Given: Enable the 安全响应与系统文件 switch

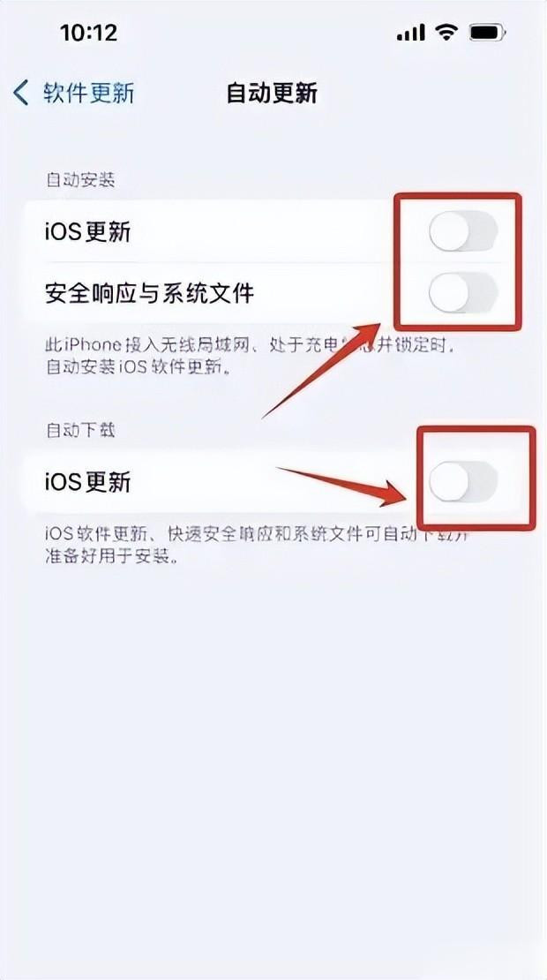Looking at the screenshot, I should click(463, 292).
